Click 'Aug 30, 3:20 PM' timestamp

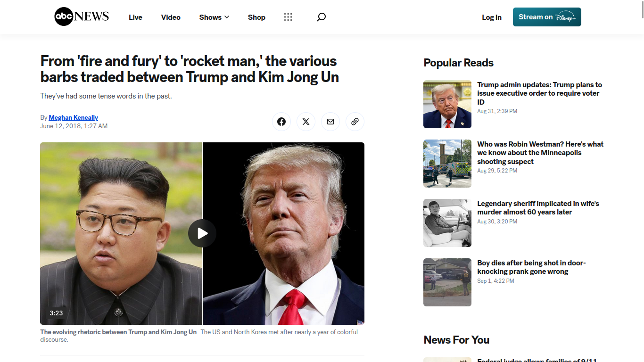[x=497, y=222]
